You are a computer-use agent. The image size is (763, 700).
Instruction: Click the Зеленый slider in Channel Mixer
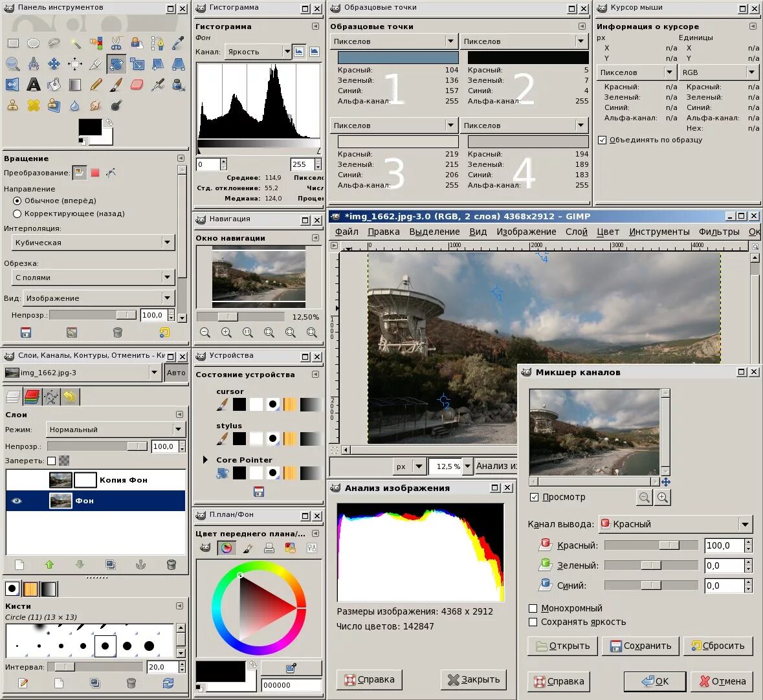pos(651,565)
